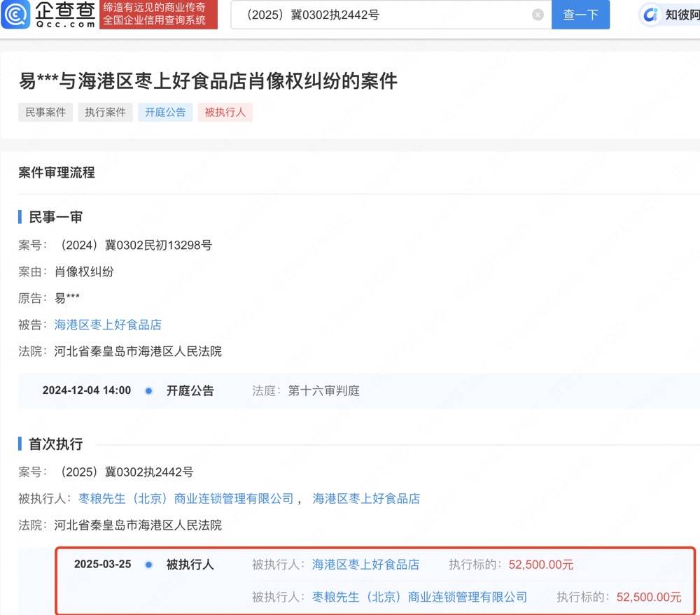This screenshot has height=615, width=700.
Task: Click courtroom text 第十六审判庭
Action: point(323,391)
